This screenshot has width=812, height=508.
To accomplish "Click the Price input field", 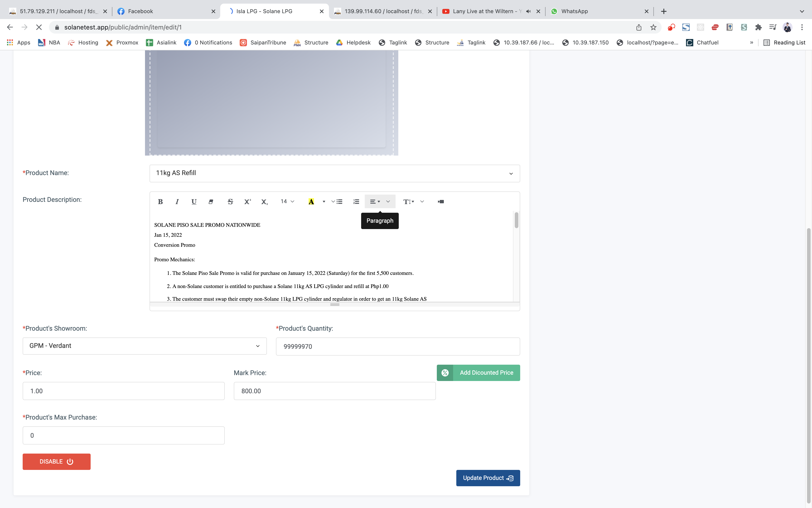I will coord(123,391).
